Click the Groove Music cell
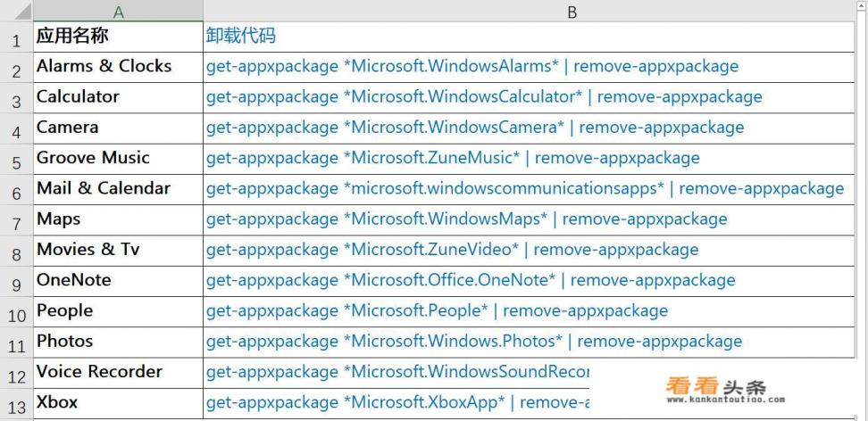Viewport: 868px width, 421px height. [x=119, y=158]
